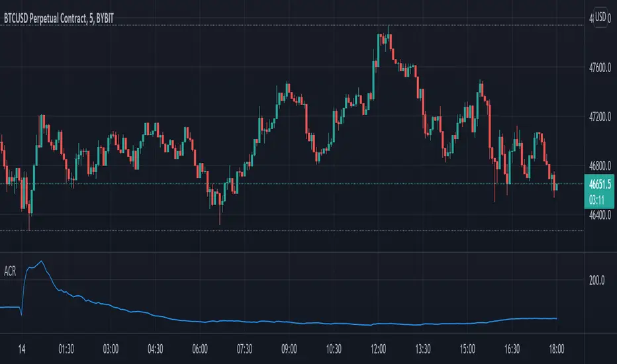The width and height of the screenshot is (617, 364).
Task: Click the 46400.0 price scale label
Action: [x=600, y=216]
